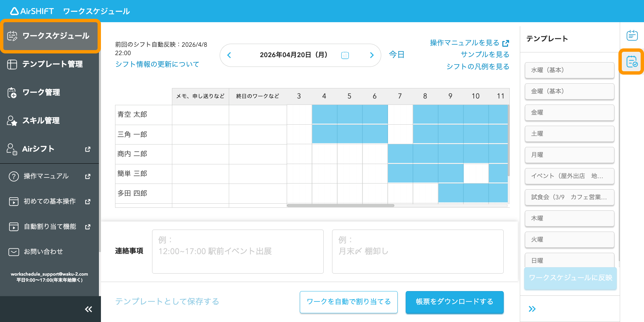Jump to 今日
The image size is (644, 322).
click(x=397, y=54)
